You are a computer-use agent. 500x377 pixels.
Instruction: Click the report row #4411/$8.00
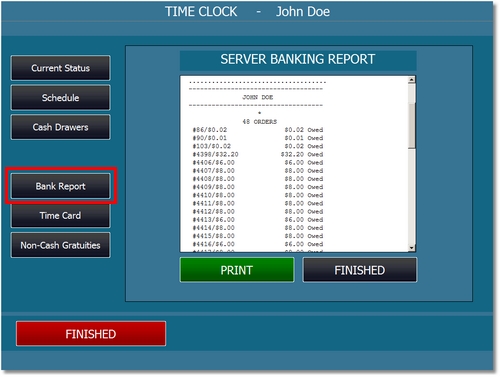(258, 203)
